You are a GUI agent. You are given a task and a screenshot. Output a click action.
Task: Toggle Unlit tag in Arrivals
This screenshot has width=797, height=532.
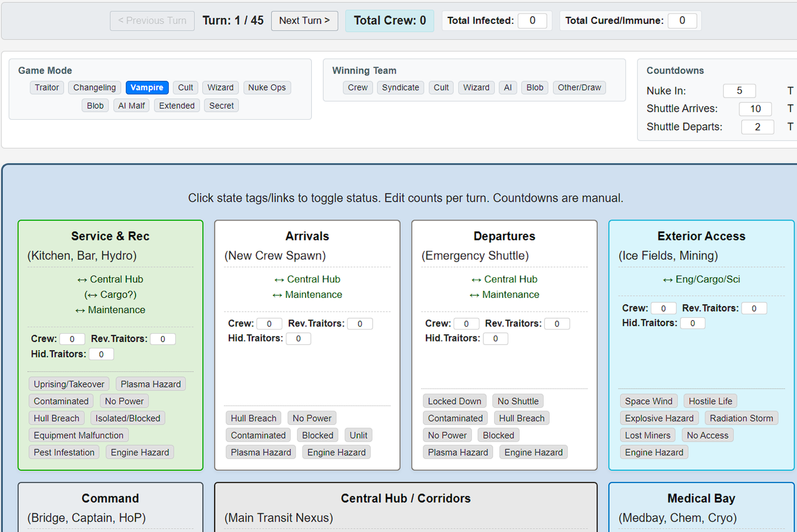(358, 435)
